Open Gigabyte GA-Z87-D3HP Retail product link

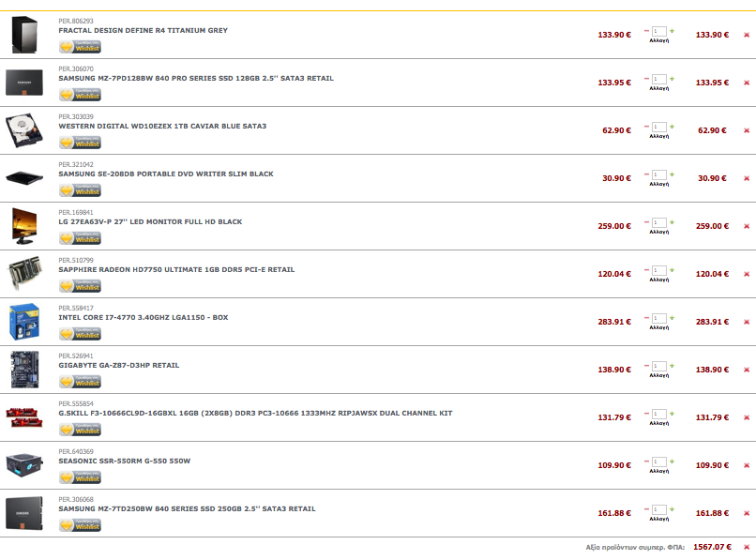[118, 365]
